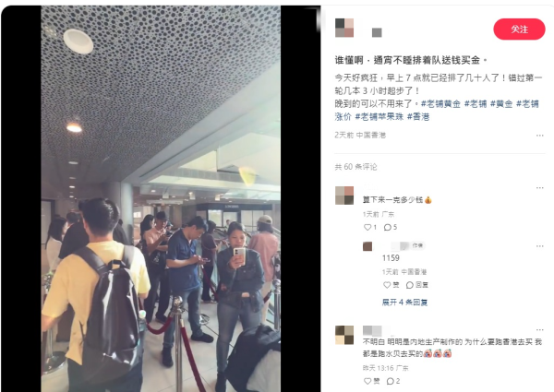The width and height of the screenshot is (554, 392).
Task: Open more options dots on the 1159 reply
Action: point(539,246)
